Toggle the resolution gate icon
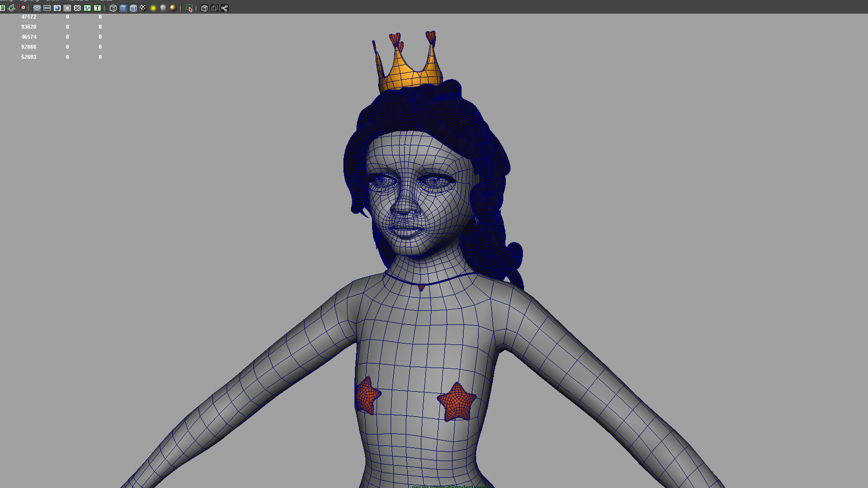 pyautogui.click(x=57, y=8)
